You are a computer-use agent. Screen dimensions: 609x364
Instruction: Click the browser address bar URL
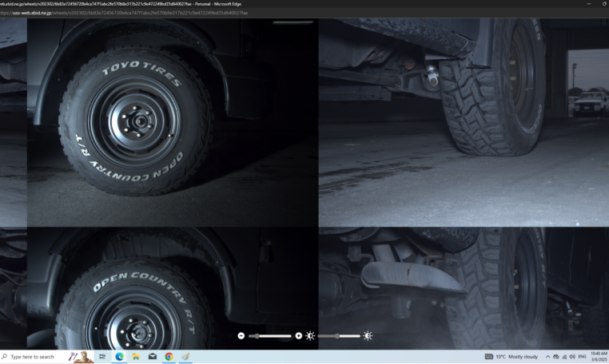tap(125, 13)
